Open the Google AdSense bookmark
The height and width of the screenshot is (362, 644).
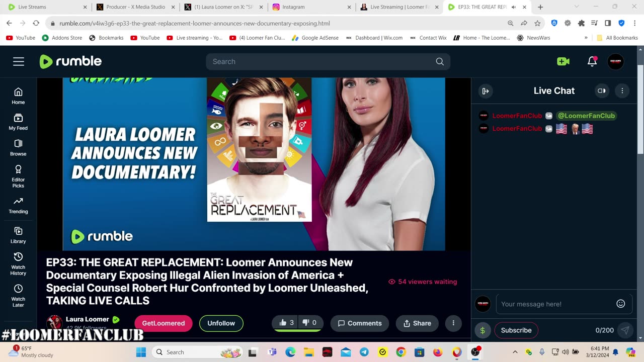tap(315, 38)
